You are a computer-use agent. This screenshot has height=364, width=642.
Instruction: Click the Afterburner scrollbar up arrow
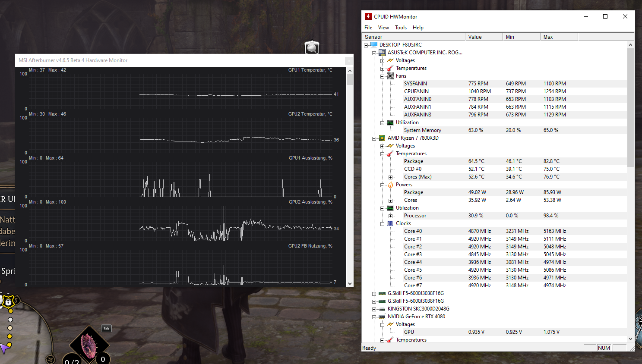pos(350,71)
